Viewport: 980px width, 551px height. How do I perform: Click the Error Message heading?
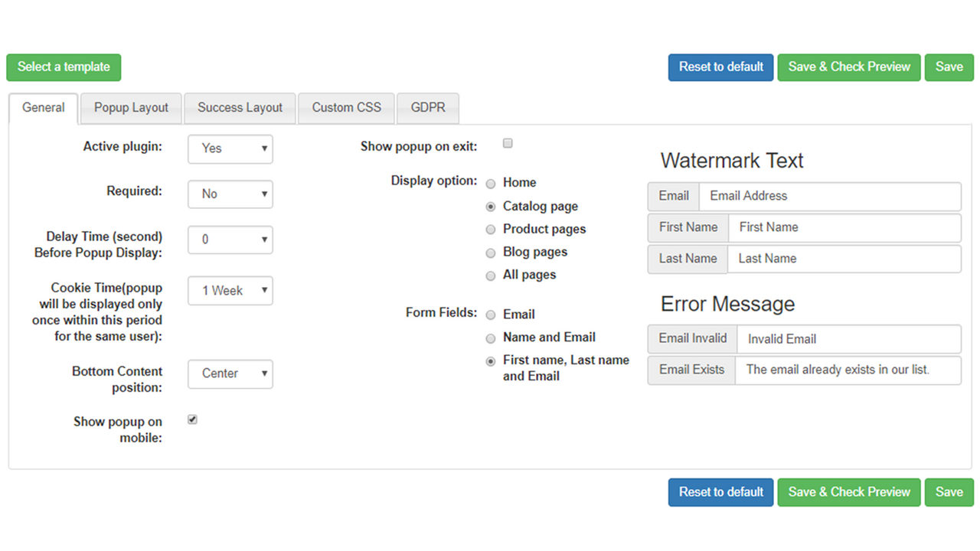click(x=727, y=304)
